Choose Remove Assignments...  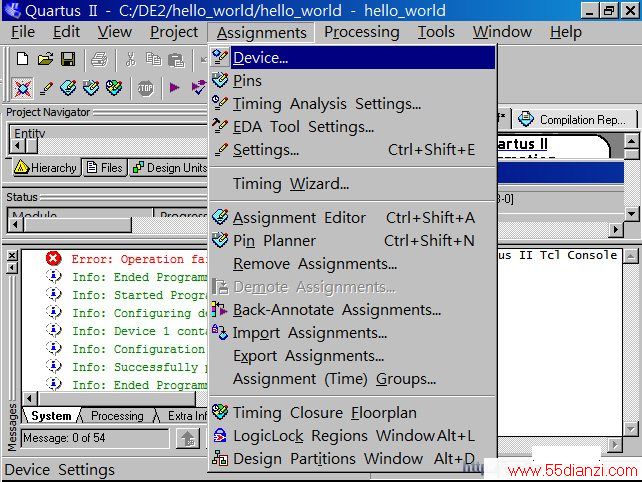pyautogui.click(x=353, y=264)
